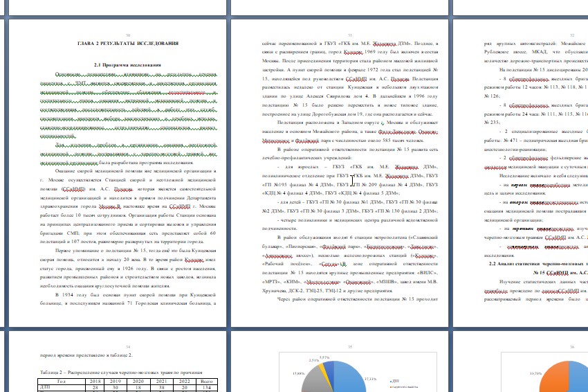Viewport: 588px width, 392px height.
Task: Click the heading 'ГЛАВА 2 РЕЗУЛЬТАТЫ ИССЛЕДОВАНИЯ'
Action: 128,44
